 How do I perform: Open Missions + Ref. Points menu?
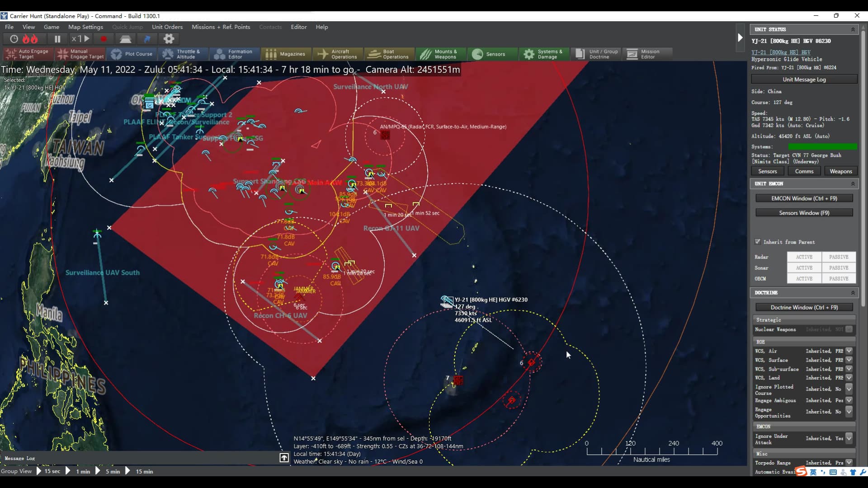coord(221,27)
